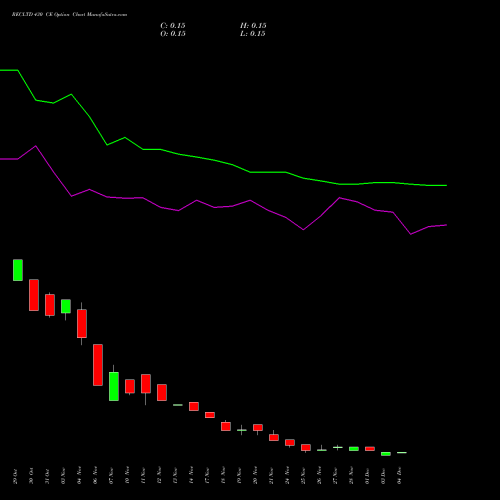Click the red candle above 31 Oct

(50, 305)
